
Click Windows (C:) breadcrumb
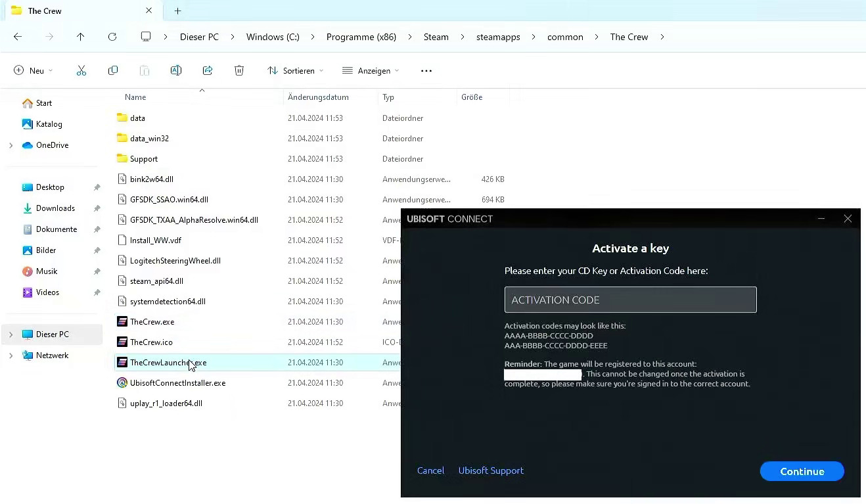point(273,37)
